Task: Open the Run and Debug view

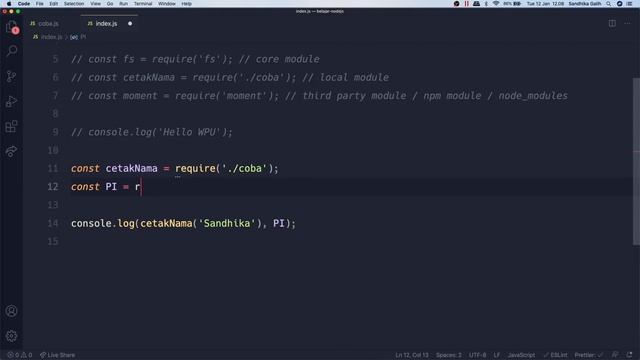Action: [11, 101]
